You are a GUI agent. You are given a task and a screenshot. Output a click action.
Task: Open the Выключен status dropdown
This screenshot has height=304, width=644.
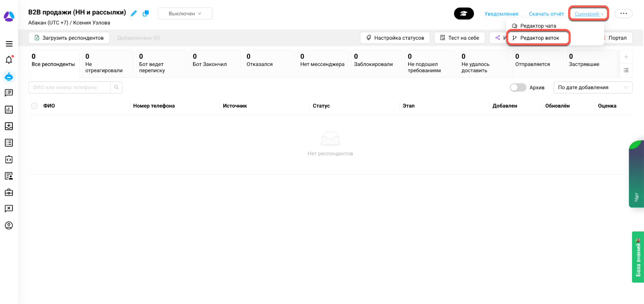click(185, 14)
